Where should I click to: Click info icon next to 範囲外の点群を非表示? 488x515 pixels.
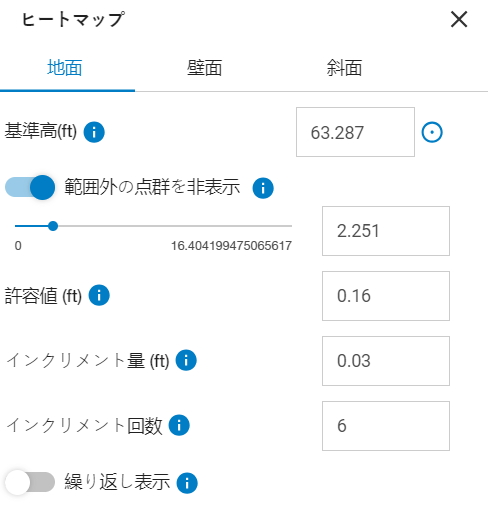pyautogui.click(x=263, y=188)
